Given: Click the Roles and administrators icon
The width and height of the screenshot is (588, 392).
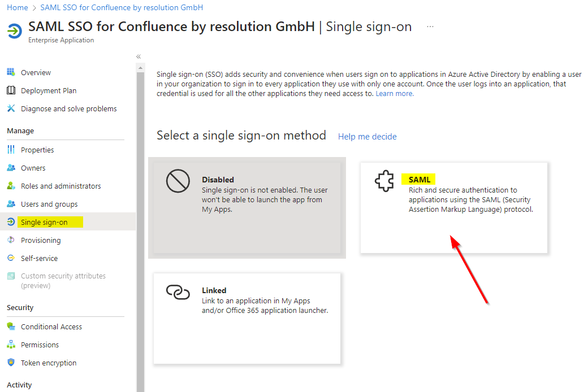Looking at the screenshot, I should [x=11, y=186].
